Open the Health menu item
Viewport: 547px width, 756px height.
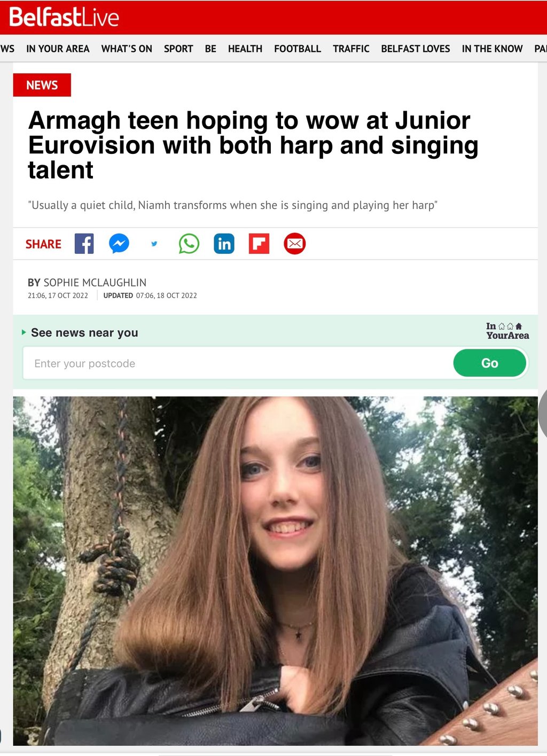(x=245, y=49)
